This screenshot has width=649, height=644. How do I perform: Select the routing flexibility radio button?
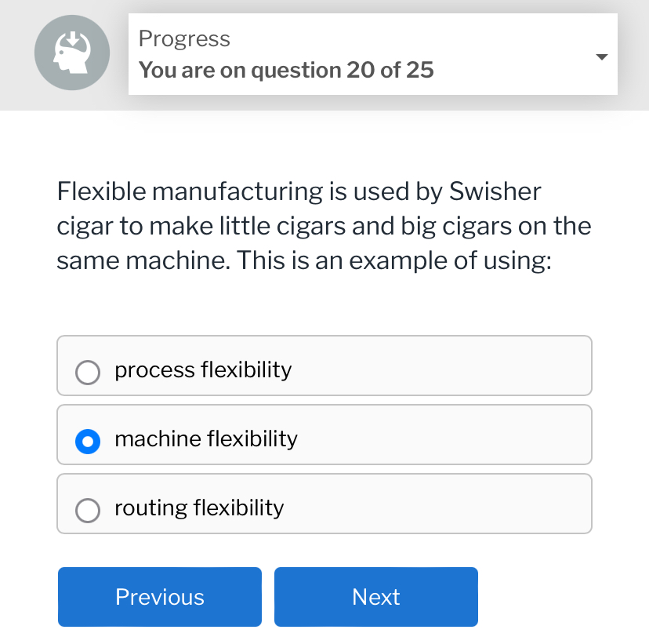point(88,511)
